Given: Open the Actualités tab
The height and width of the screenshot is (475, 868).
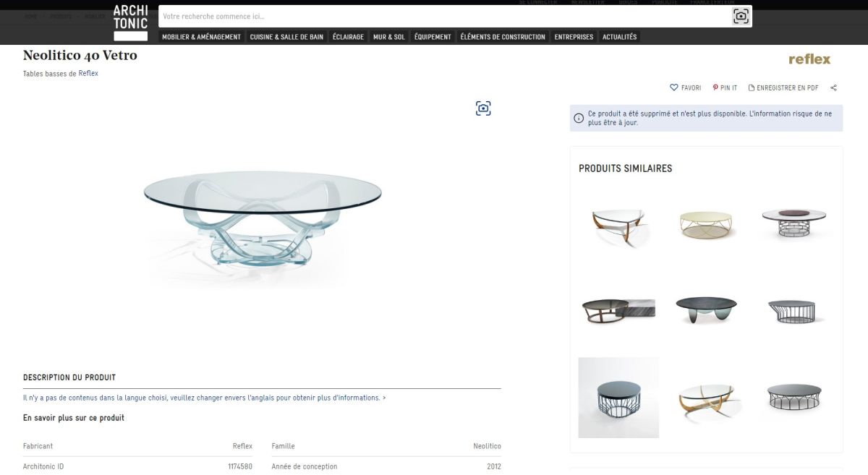Looking at the screenshot, I should pos(619,37).
